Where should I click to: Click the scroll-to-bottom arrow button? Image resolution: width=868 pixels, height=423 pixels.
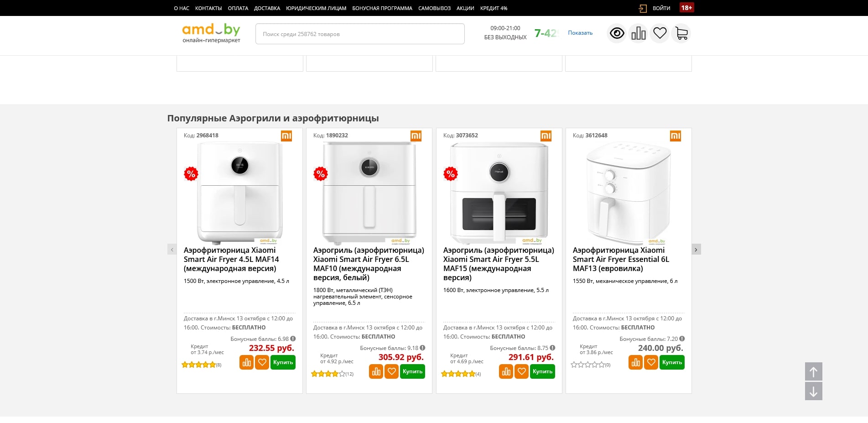pyautogui.click(x=813, y=392)
